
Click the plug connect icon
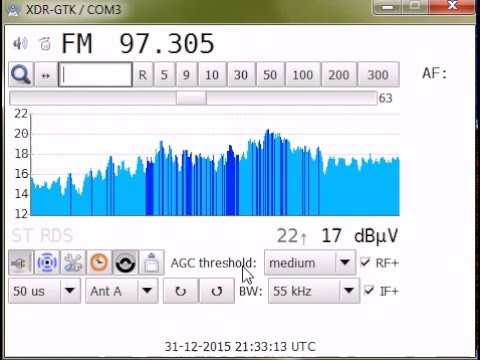21,263
